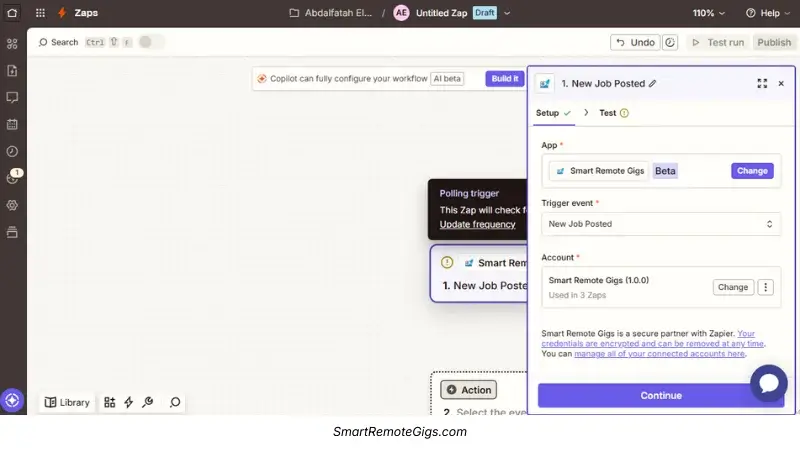
Task: Click the Change account button
Action: (x=733, y=287)
